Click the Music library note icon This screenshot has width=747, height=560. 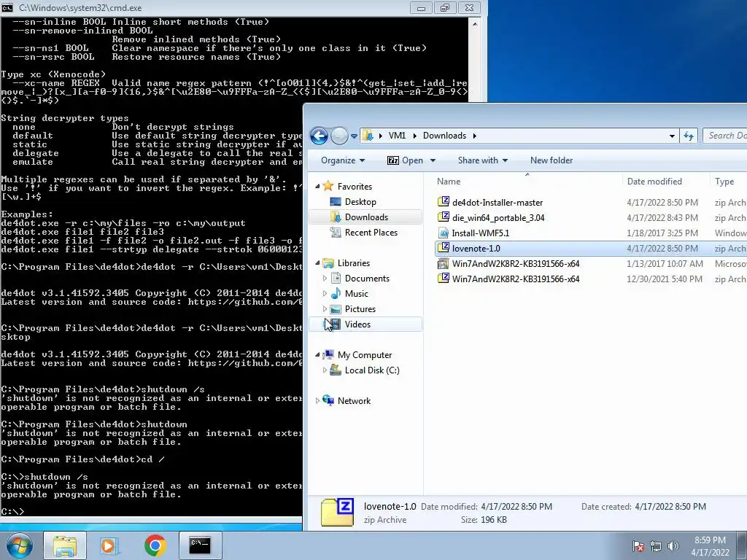click(336, 293)
